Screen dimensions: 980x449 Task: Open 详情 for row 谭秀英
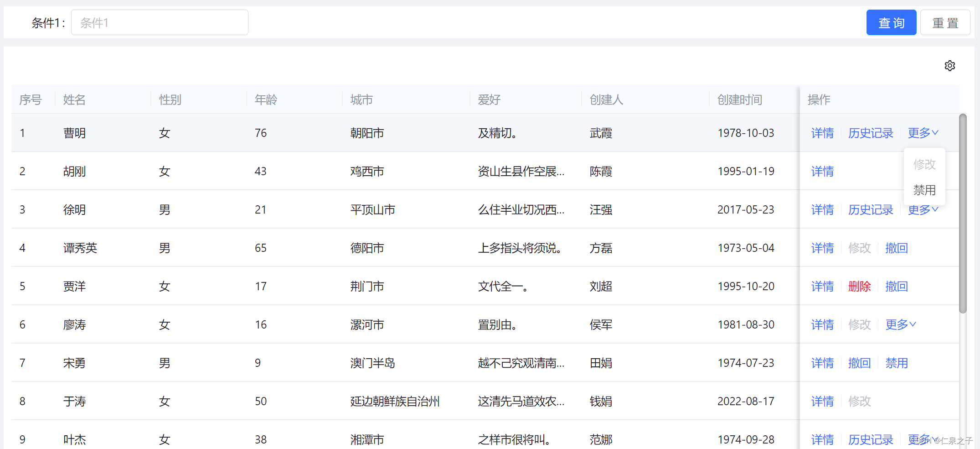[x=822, y=248]
